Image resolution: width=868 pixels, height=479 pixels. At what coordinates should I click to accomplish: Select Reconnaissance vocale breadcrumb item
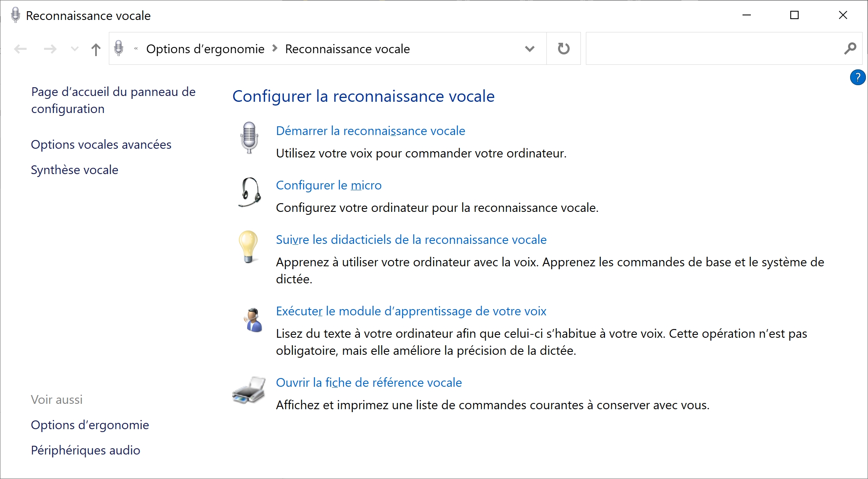point(347,49)
